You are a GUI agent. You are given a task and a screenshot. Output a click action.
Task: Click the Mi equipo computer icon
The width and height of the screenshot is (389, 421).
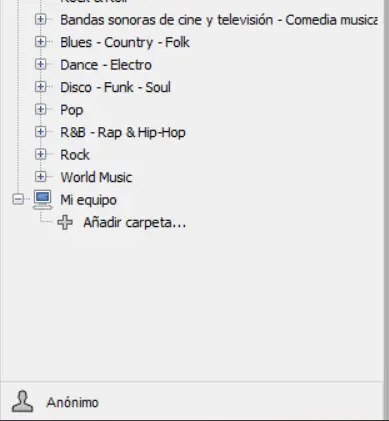tap(43, 200)
